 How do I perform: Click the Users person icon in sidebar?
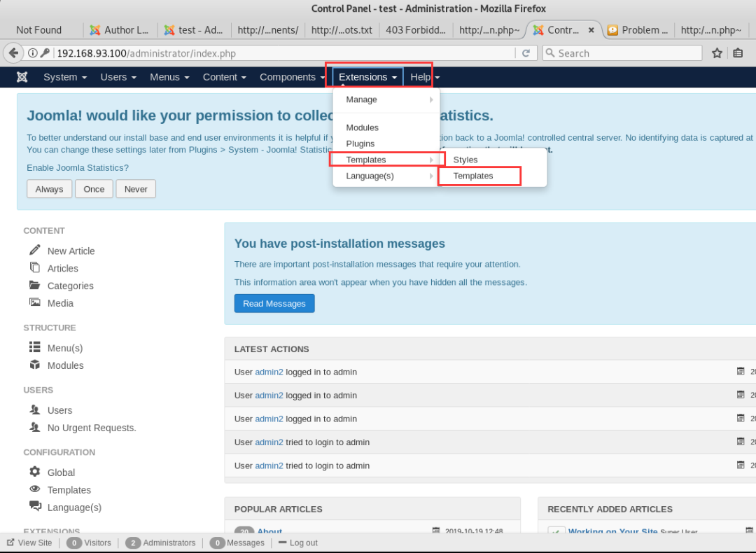click(35, 409)
